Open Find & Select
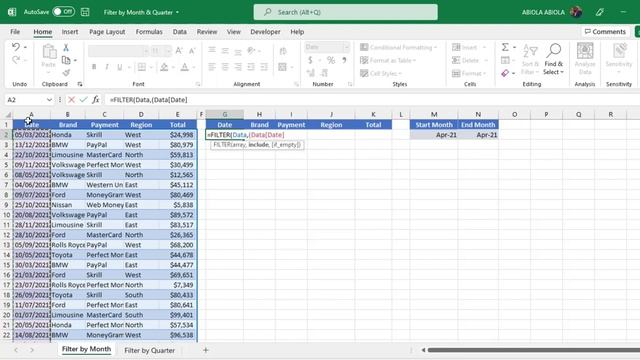This screenshot has width=640, height=360. click(553, 59)
